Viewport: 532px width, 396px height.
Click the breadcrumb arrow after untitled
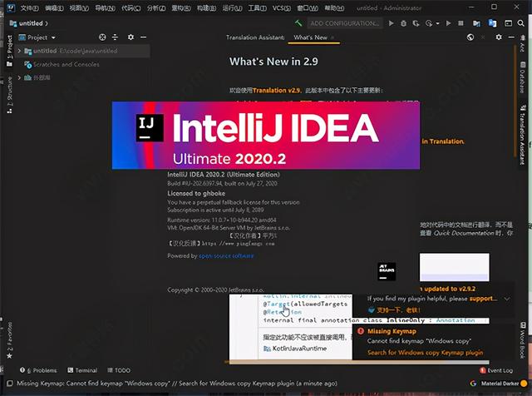47,23
